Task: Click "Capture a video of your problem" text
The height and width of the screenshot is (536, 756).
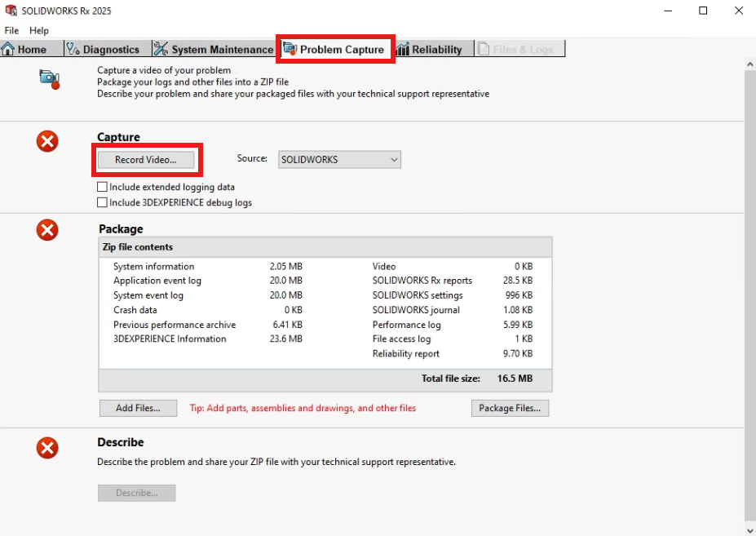Action: point(164,70)
